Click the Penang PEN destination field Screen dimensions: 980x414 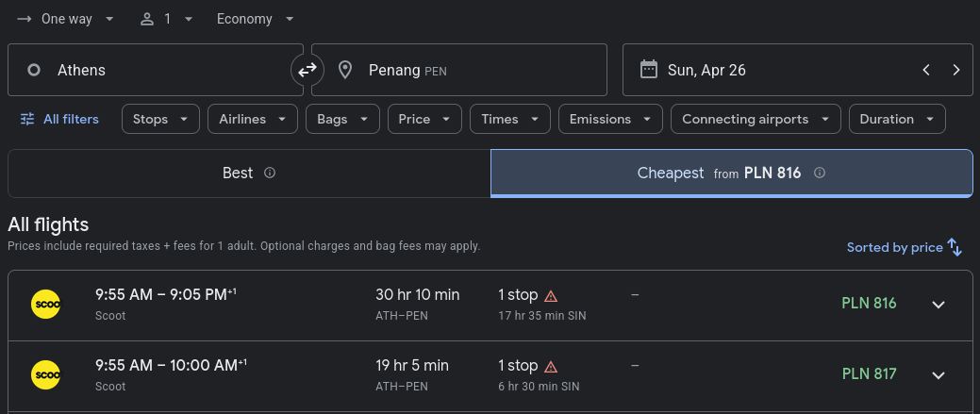tap(459, 70)
